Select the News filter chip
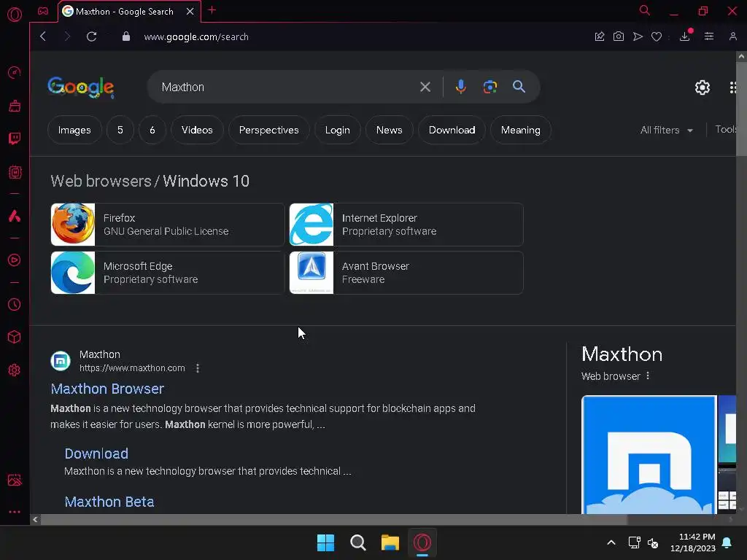Screen dimensions: 747x560 pyautogui.click(x=390, y=130)
